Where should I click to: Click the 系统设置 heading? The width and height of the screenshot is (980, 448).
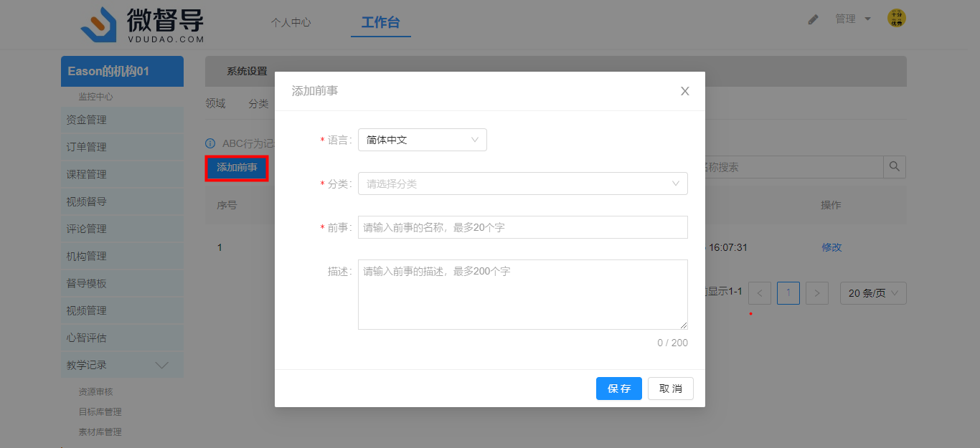click(x=247, y=72)
